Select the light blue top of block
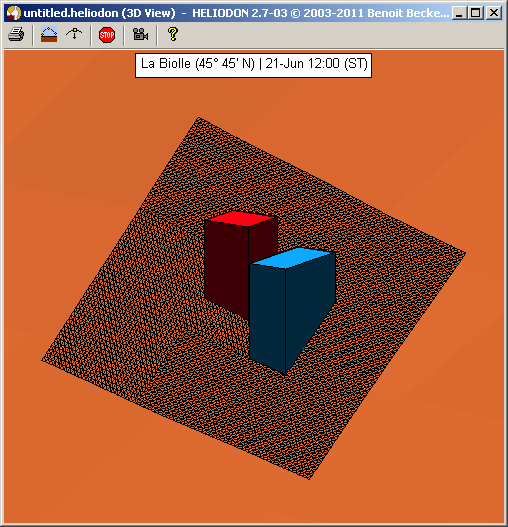 pos(291,258)
